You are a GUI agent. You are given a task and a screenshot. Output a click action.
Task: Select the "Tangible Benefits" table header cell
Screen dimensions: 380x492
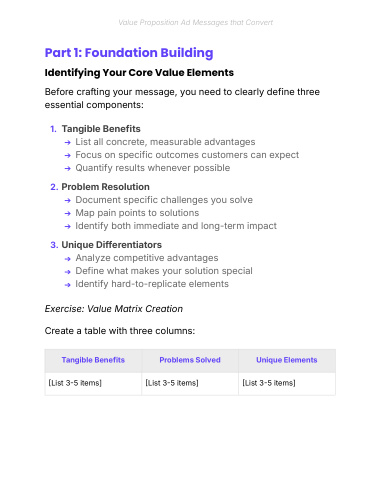[93, 361]
